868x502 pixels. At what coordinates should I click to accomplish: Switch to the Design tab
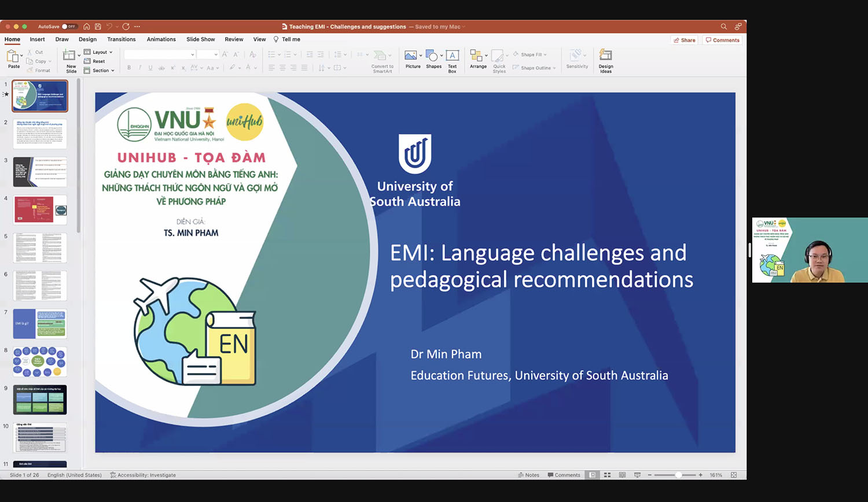click(x=88, y=39)
